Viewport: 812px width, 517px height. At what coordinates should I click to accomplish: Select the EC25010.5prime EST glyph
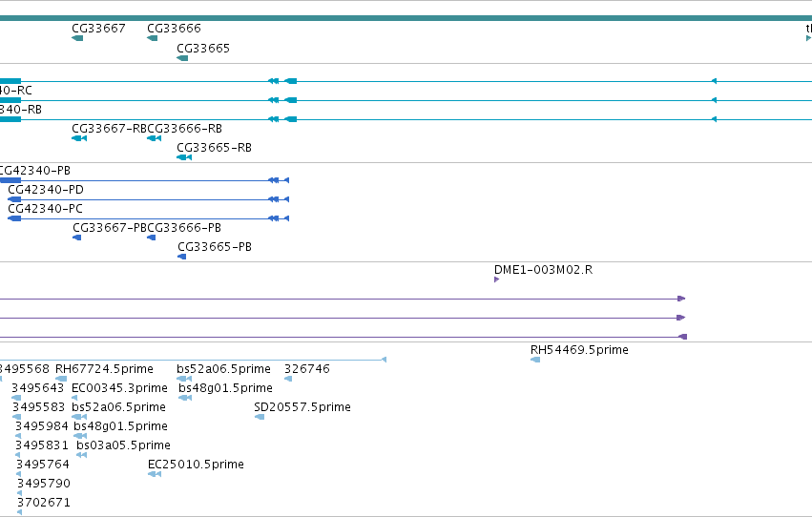[155, 474]
